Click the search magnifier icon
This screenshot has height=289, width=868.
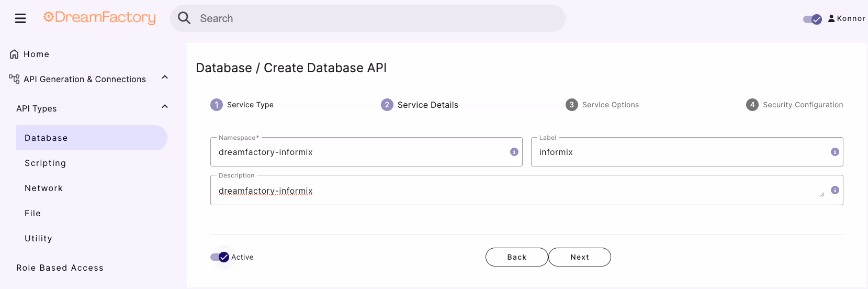184,18
